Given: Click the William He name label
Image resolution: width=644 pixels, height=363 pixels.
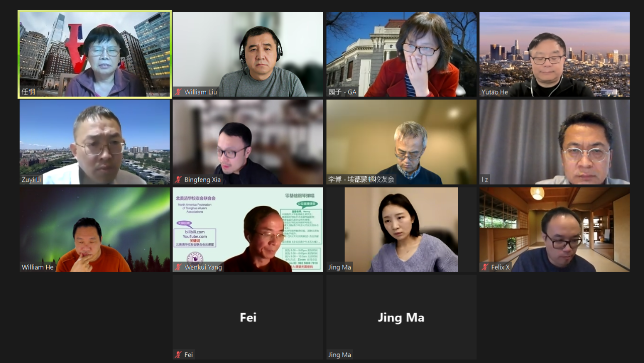Looking at the screenshot, I should pyautogui.click(x=37, y=267).
